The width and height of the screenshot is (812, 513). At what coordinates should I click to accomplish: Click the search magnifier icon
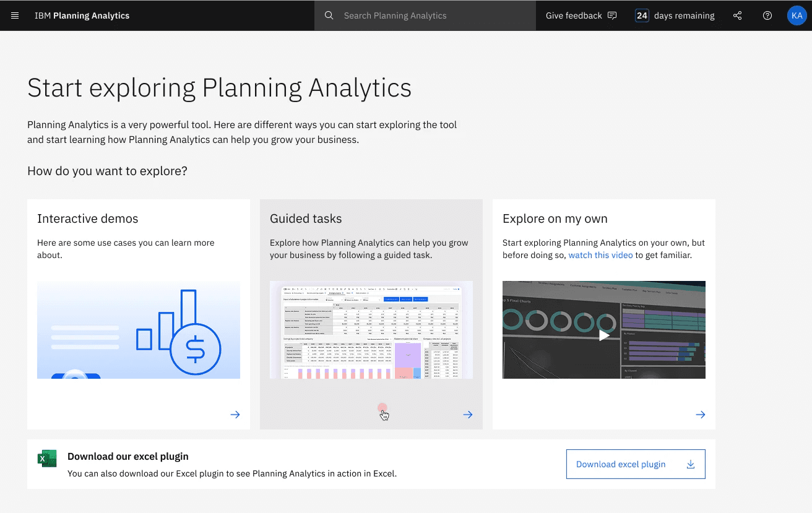click(329, 15)
